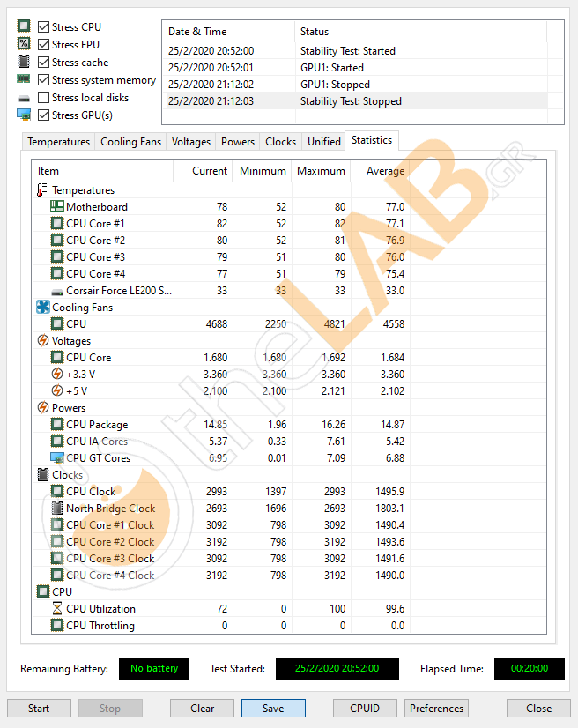Select the Clocks tab
The image size is (578, 728).
click(280, 142)
